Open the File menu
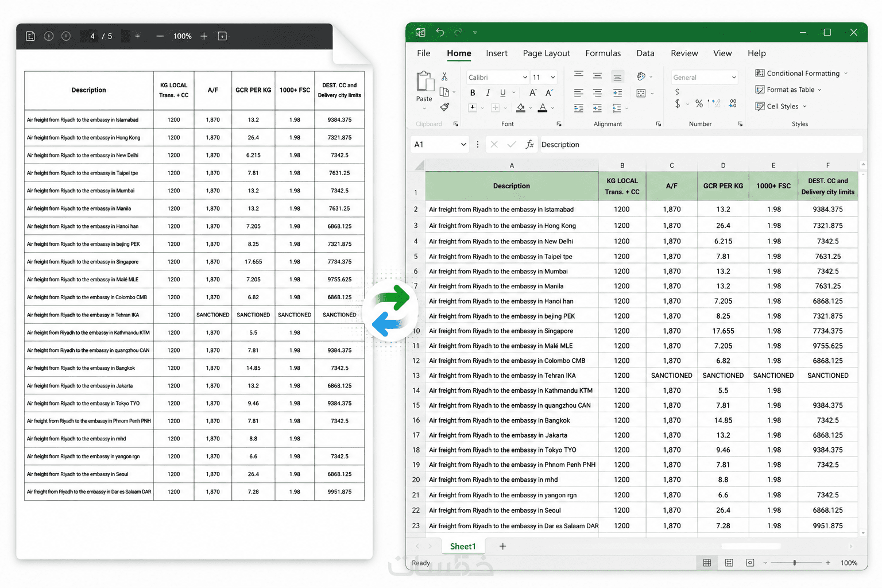882x588 pixels. coord(424,53)
